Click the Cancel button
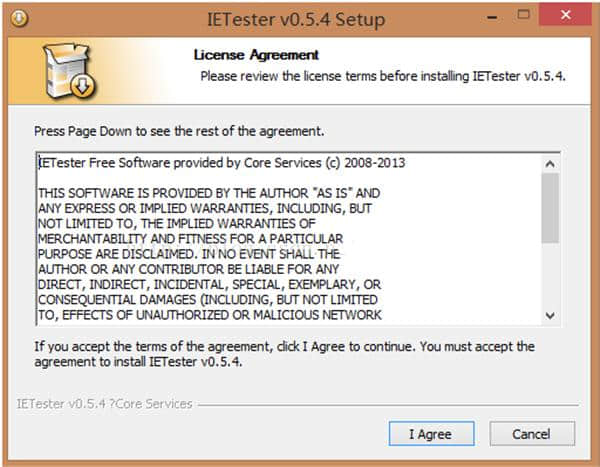600x467 pixels. tap(531, 434)
